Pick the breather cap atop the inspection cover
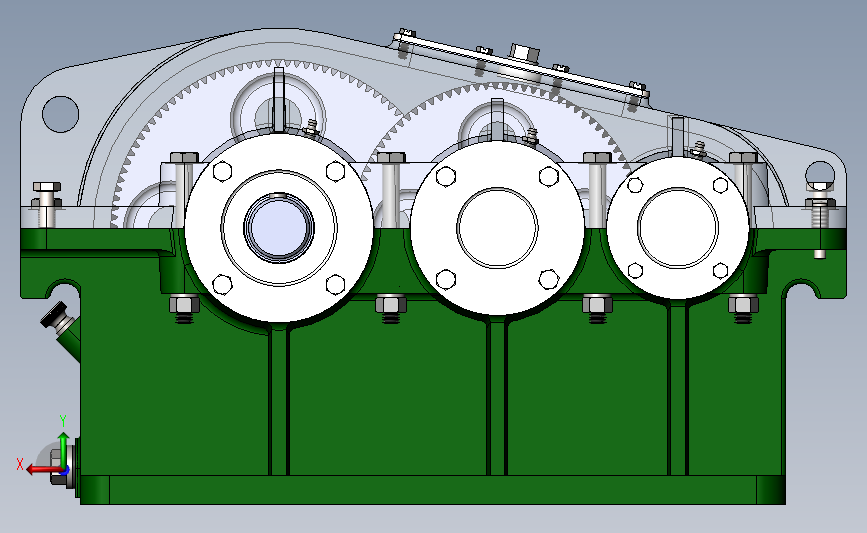The height and width of the screenshot is (533, 867). click(x=524, y=53)
